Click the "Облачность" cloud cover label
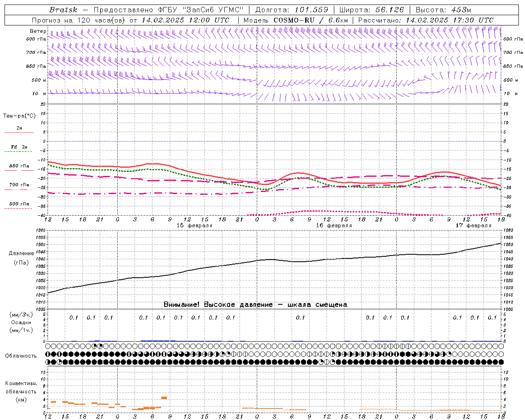 (x=21, y=356)
